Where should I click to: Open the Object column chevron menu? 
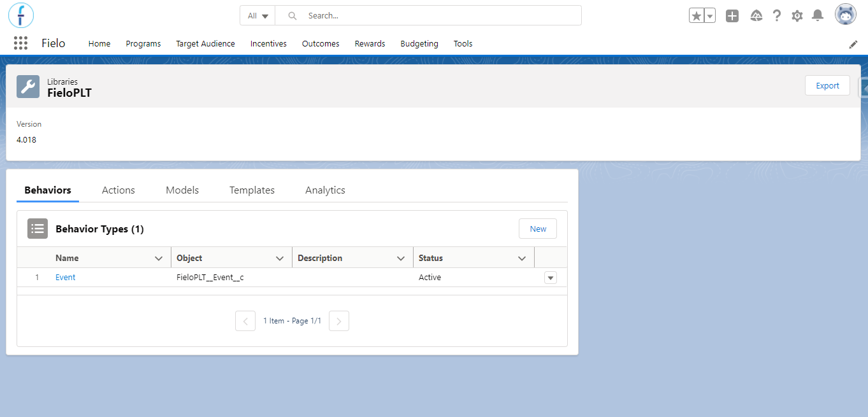point(280,258)
